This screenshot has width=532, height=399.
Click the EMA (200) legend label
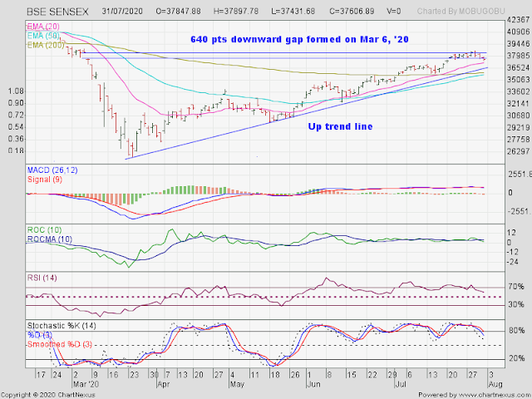(46, 44)
